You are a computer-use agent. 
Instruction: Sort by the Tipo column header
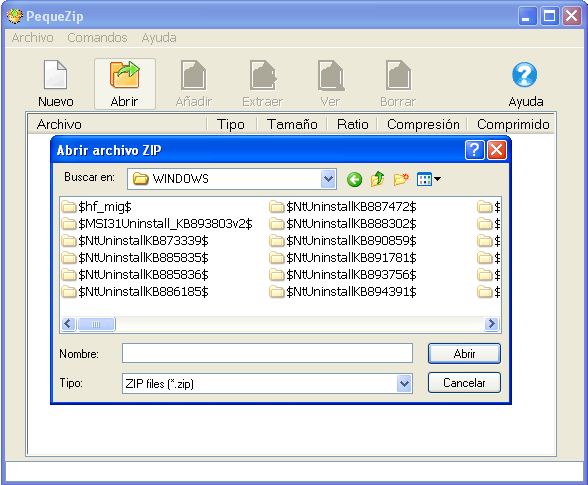point(231,124)
